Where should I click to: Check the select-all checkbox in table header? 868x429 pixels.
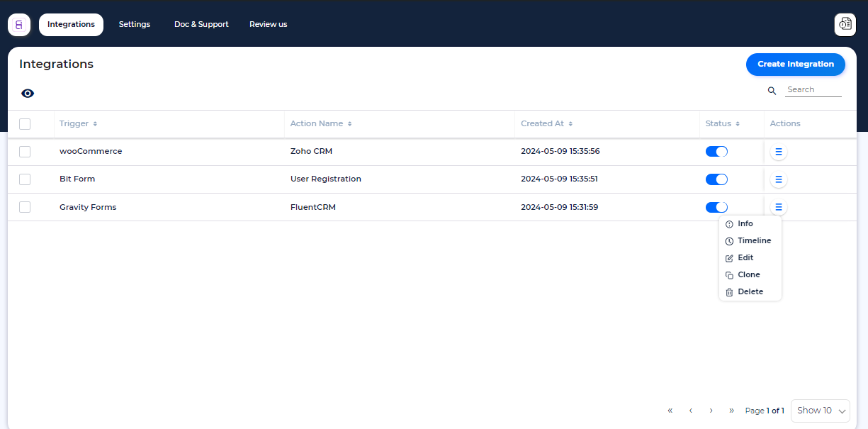pos(25,123)
